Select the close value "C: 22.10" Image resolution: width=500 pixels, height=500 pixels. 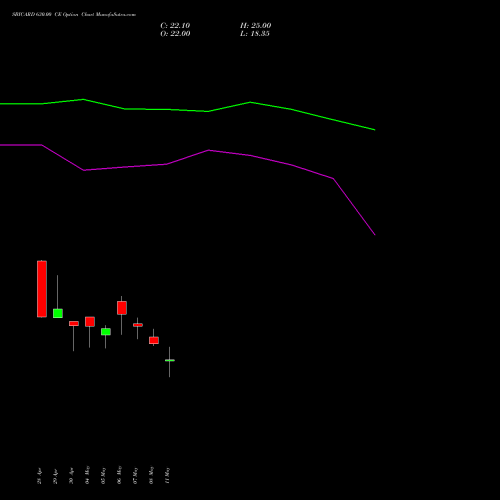175,26
